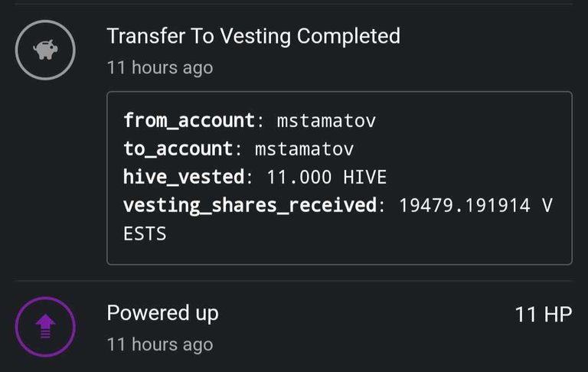Click the hive_vested field label

click(x=184, y=177)
